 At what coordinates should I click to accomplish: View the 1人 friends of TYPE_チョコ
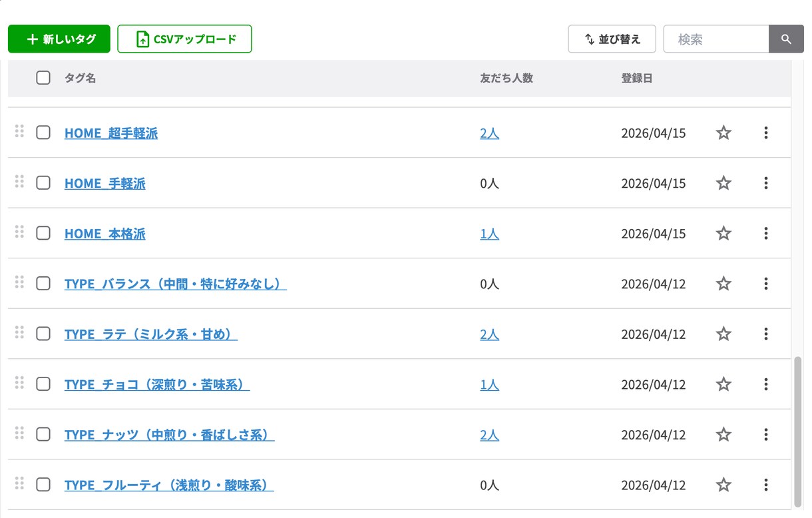[x=489, y=385]
